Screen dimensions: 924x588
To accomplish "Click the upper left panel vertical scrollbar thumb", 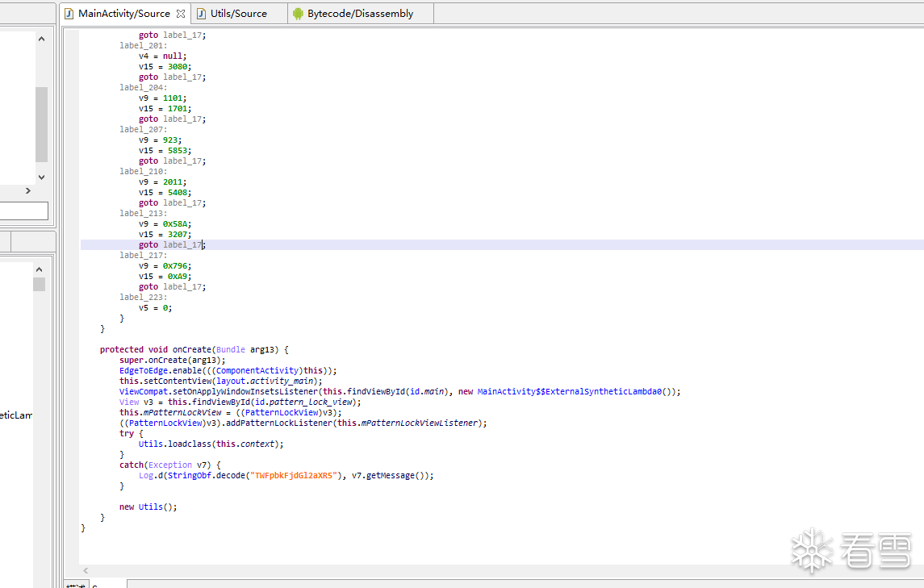I will (41, 124).
